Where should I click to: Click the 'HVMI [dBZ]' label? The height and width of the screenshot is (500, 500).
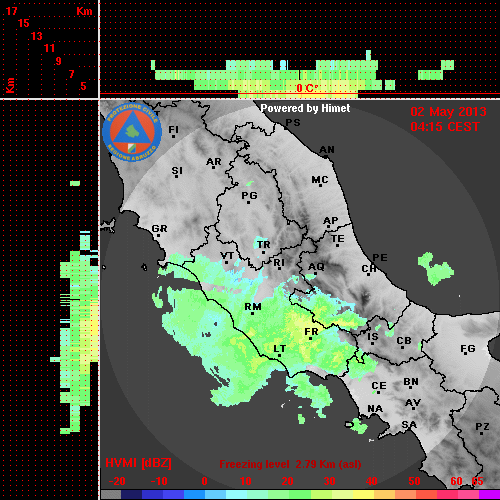click(x=138, y=463)
